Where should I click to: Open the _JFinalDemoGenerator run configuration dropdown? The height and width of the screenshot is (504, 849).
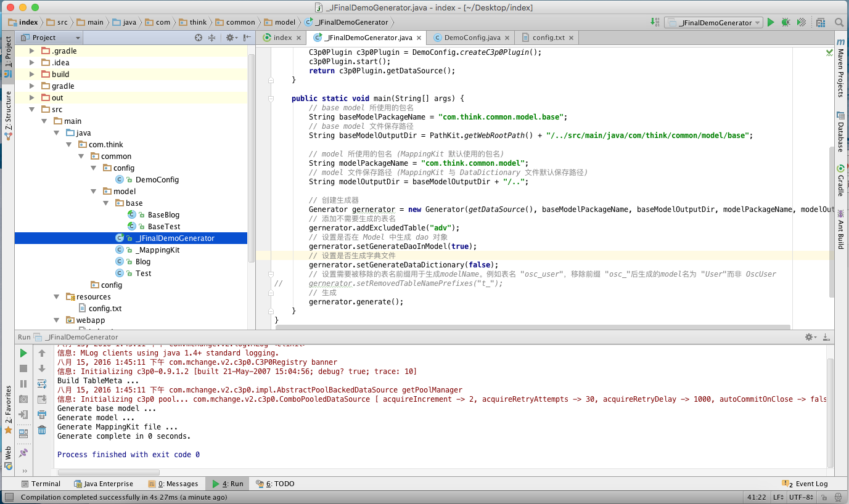715,22
